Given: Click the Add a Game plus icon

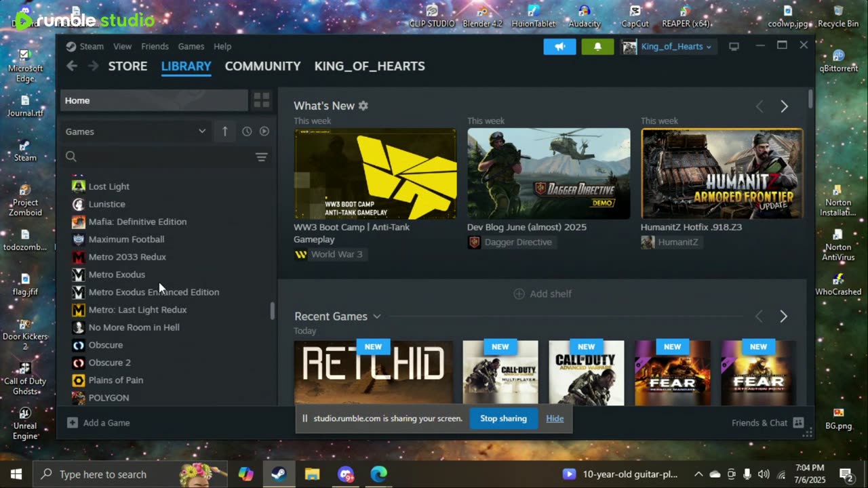Looking at the screenshot, I should point(72,423).
